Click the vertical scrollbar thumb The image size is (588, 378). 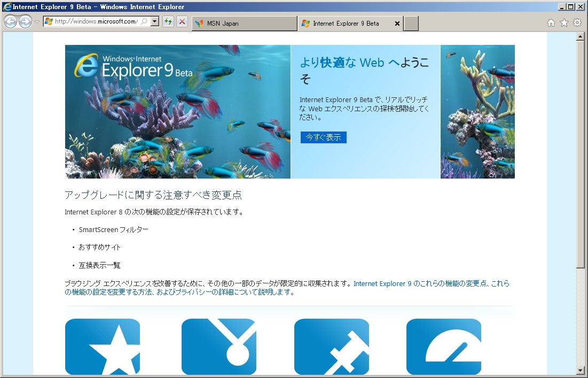point(580,155)
